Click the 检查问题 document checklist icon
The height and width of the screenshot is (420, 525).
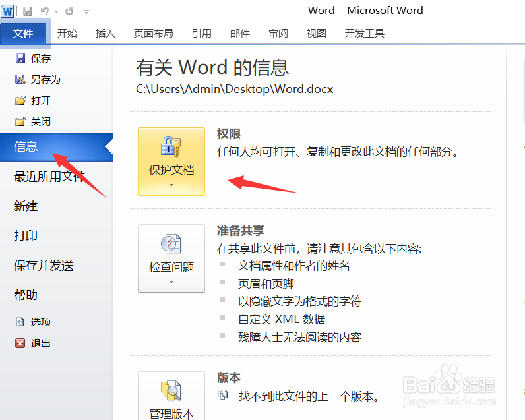171,244
